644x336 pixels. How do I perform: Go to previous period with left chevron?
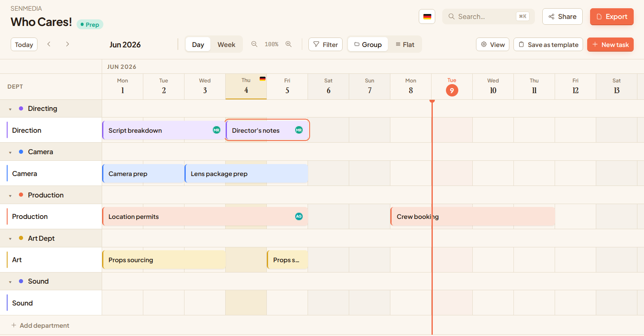click(49, 44)
